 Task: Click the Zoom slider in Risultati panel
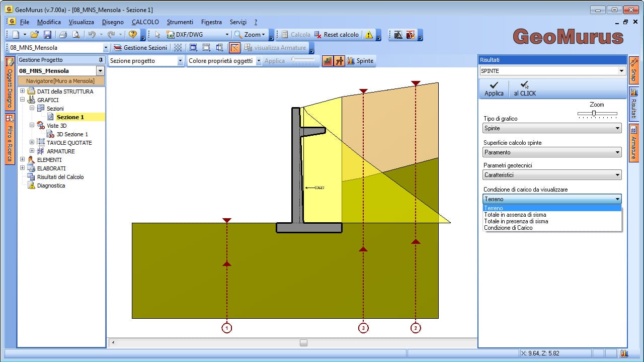(594, 114)
